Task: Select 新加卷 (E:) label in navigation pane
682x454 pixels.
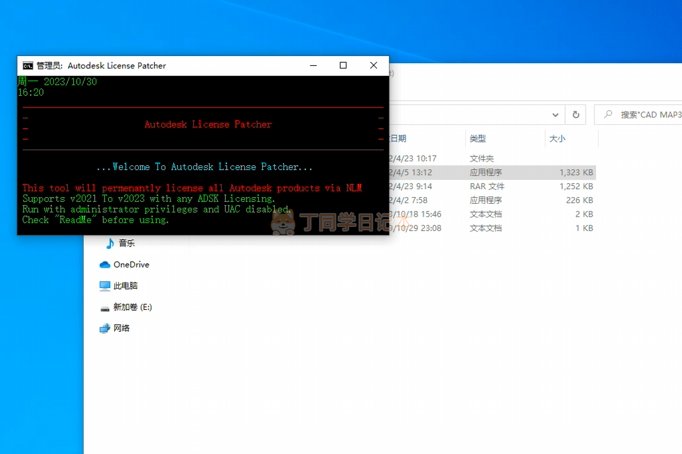Action: tap(133, 307)
